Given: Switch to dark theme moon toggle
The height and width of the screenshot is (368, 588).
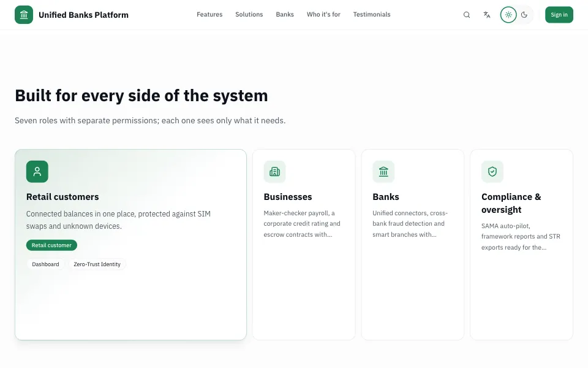Looking at the screenshot, I should (524, 15).
